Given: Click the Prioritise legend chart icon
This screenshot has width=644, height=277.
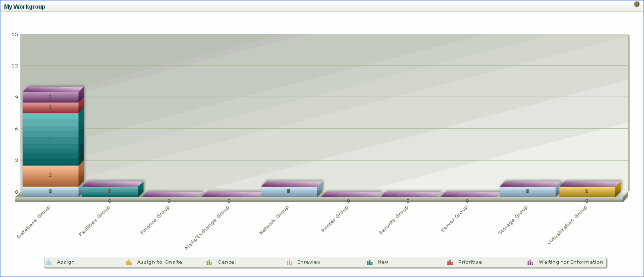Looking at the screenshot, I should [x=450, y=262].
